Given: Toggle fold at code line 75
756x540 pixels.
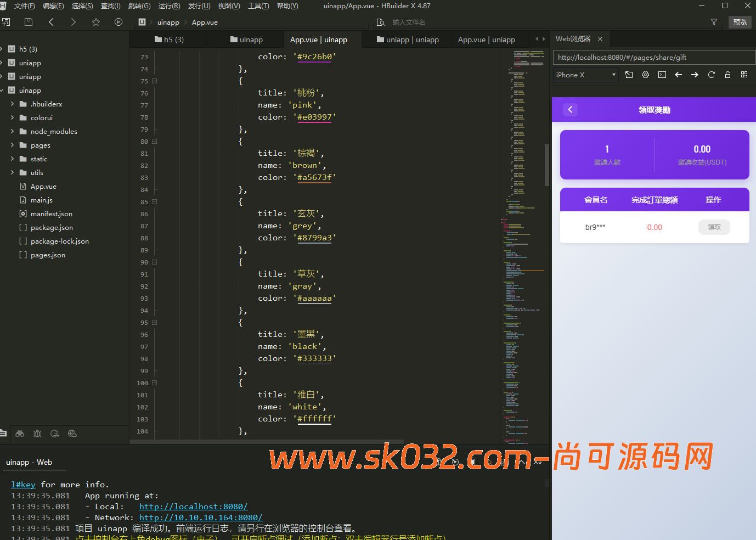Looking at the screenshot, I should (x=155, y=81).
